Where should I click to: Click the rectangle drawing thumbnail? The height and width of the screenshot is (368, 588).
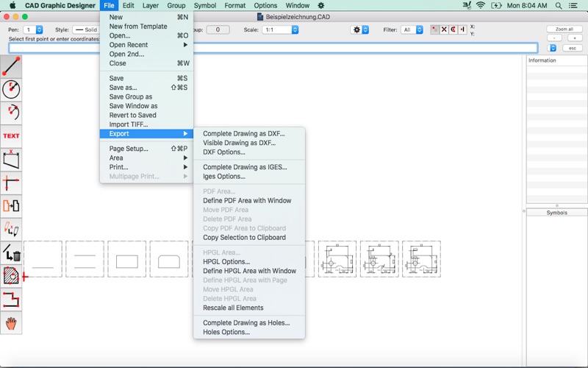pyautogui.click(x=126, y=259)
